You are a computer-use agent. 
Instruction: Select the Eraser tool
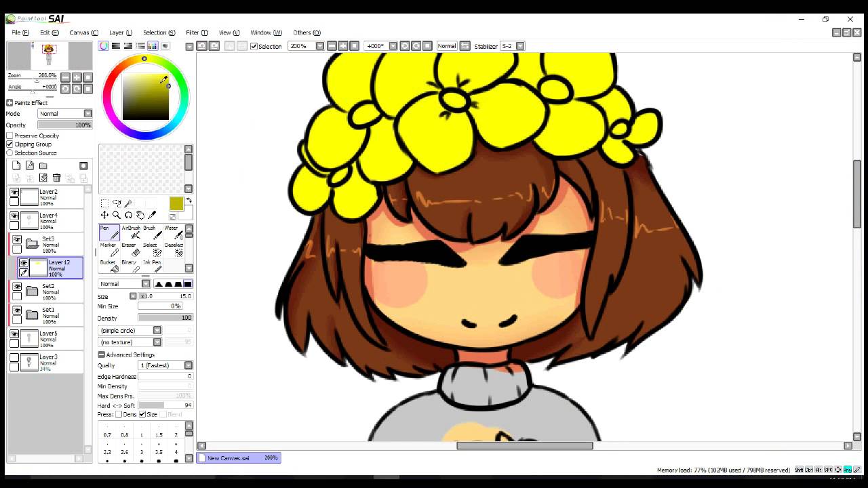[130, 249]
